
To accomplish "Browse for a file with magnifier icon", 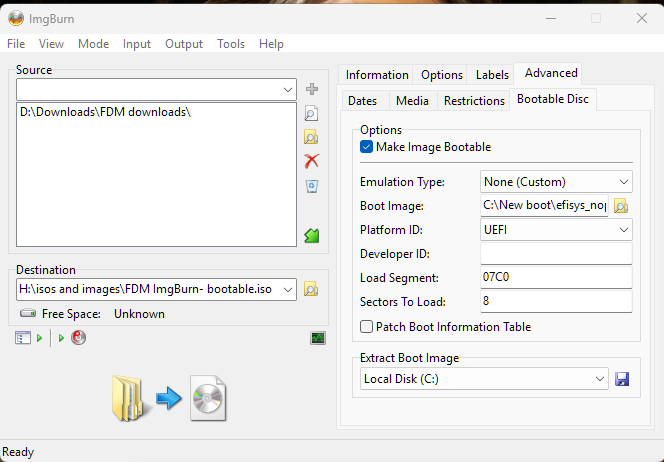I will [311, 113].
